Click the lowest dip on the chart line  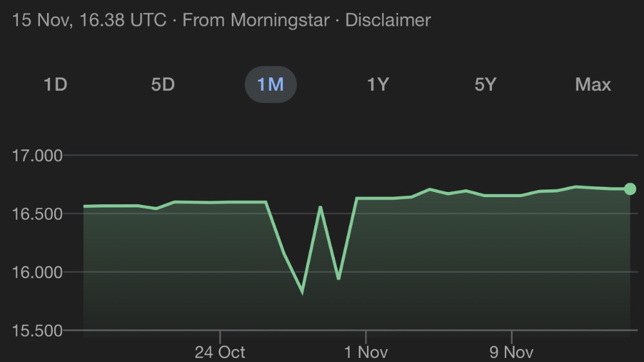[x=302, y=292]
